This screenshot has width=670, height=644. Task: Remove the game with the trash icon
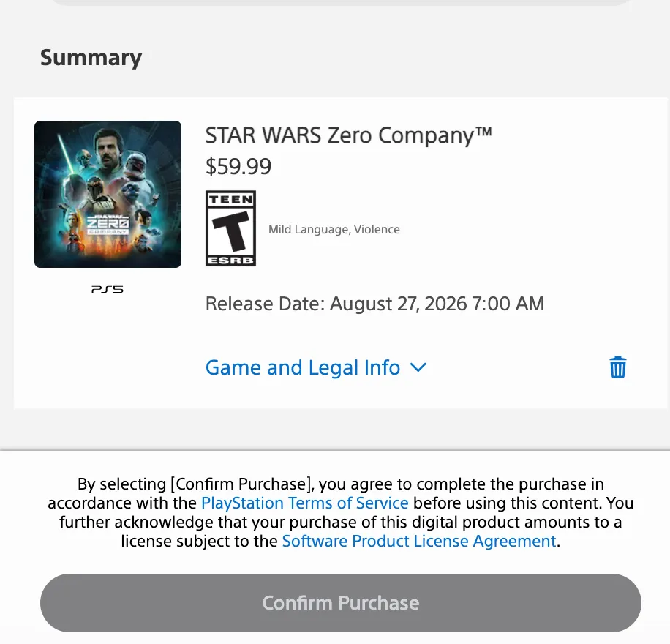[617, 367]
